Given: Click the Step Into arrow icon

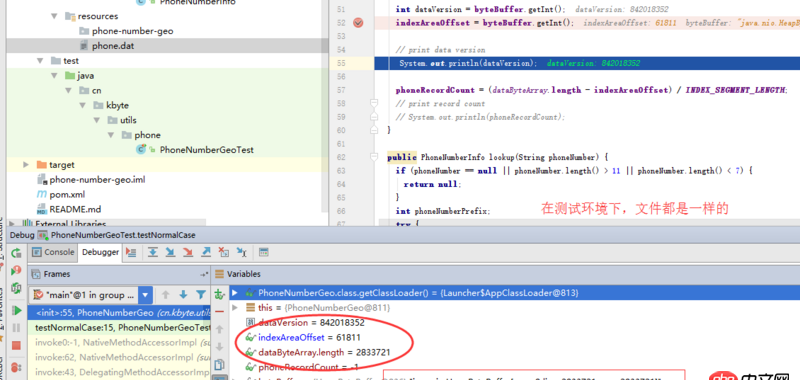Looking at the screenshot, I should click(x=170, y=251).
